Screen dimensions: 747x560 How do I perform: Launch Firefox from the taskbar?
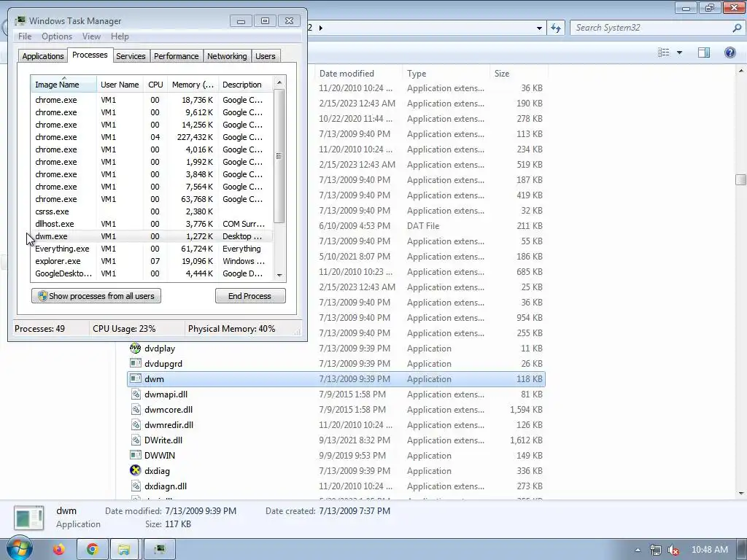[x=58, y=550]
